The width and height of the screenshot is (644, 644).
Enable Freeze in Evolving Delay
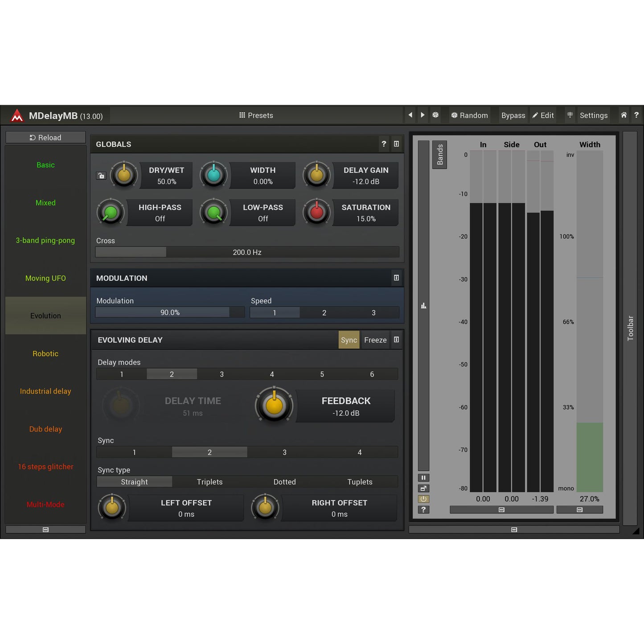tap(375, 340)
